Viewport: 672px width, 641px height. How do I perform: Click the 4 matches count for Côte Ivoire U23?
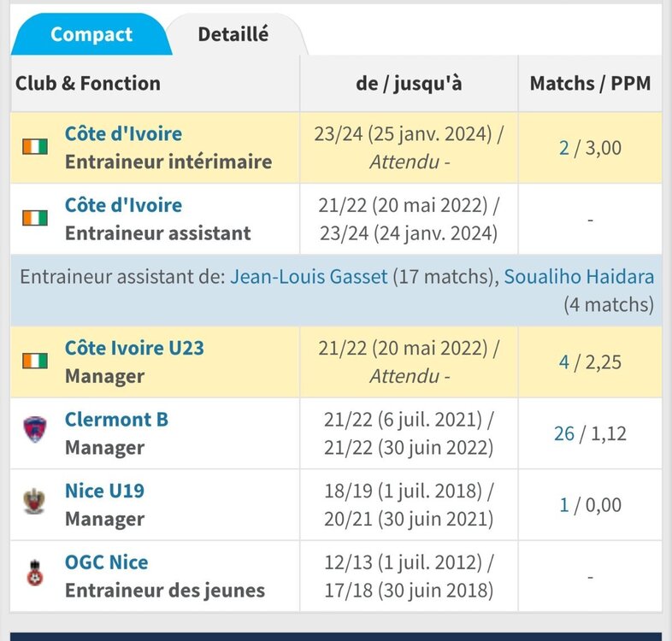(x=563, y=362)
